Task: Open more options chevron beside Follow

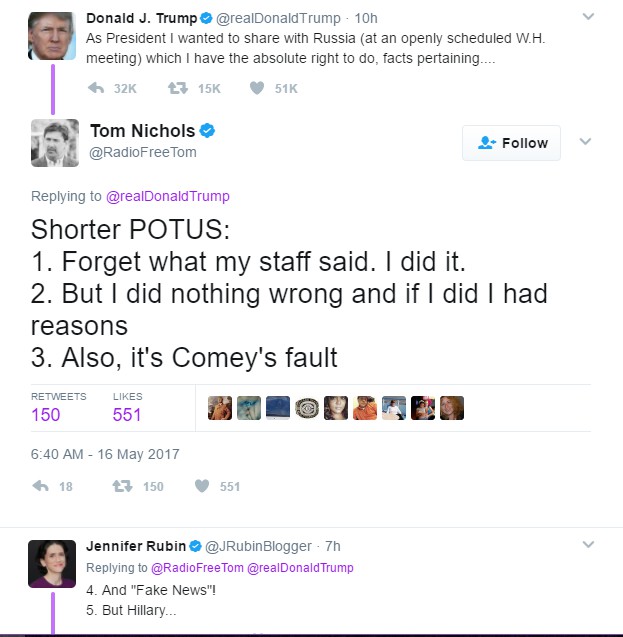Action: pos(586,142)
